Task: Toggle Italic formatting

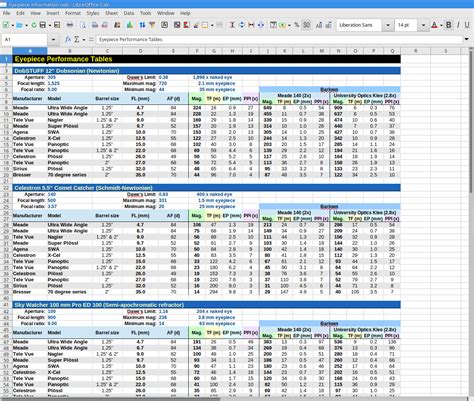Action: (458, 25)
